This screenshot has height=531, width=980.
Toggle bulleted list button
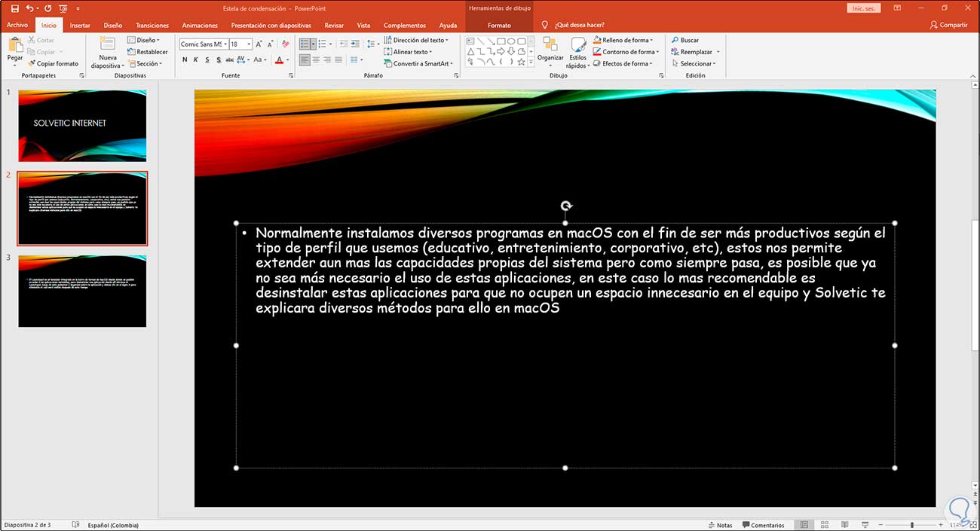pos(305,44)
